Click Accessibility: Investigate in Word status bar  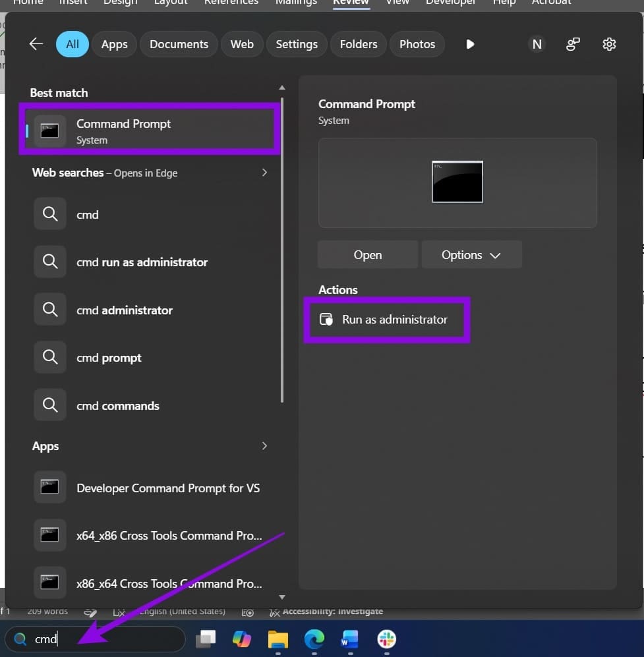tap(326, 612)
